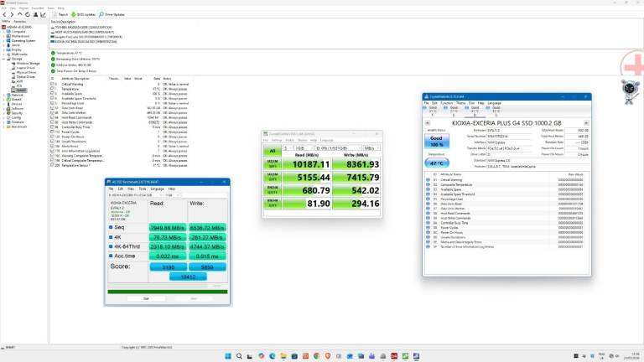
Task: Click next disk arrow in CrystalDiskInfo
Action: coord(586,122)
